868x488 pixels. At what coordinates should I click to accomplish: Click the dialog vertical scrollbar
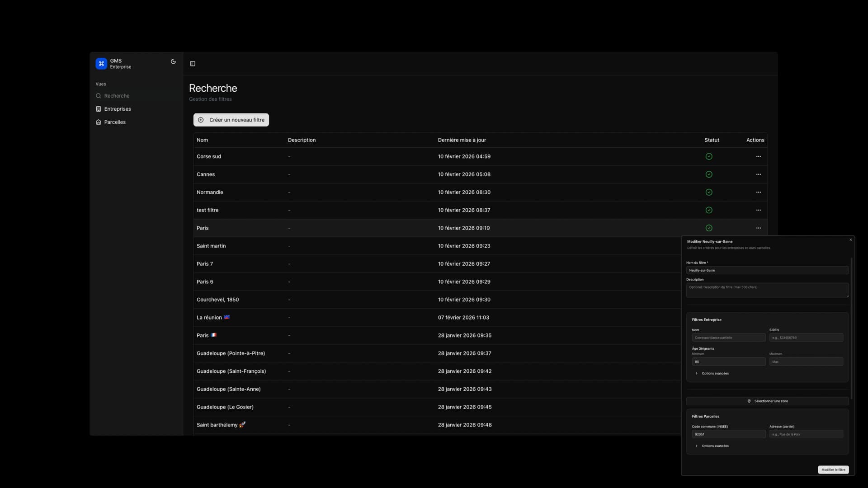tap(851, 328)
